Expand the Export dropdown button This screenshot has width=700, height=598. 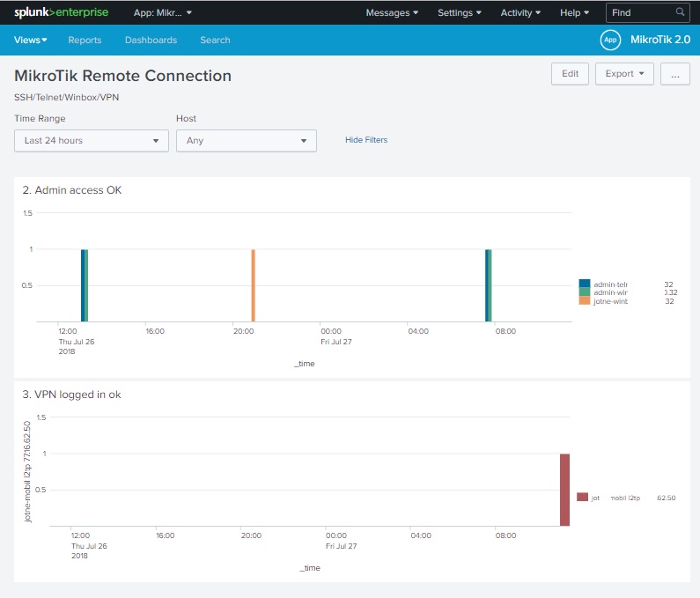coord(624,74)
